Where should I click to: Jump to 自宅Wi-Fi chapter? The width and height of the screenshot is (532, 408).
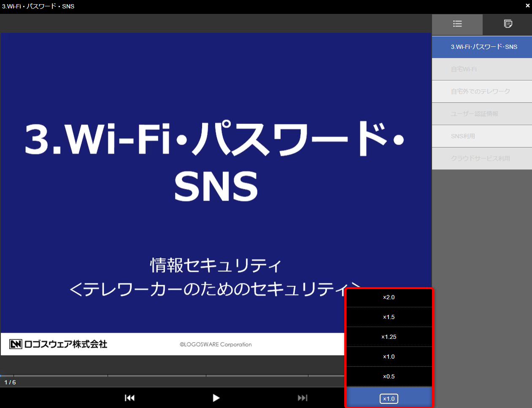coord(482,69)
